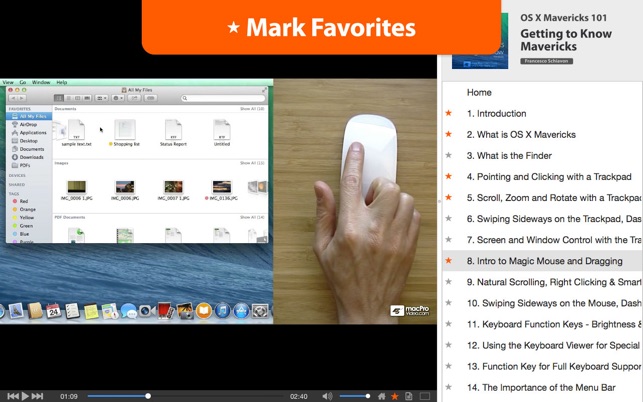
Task: Click the Getting to Know Mavericks title
Action: coord(566,40)
